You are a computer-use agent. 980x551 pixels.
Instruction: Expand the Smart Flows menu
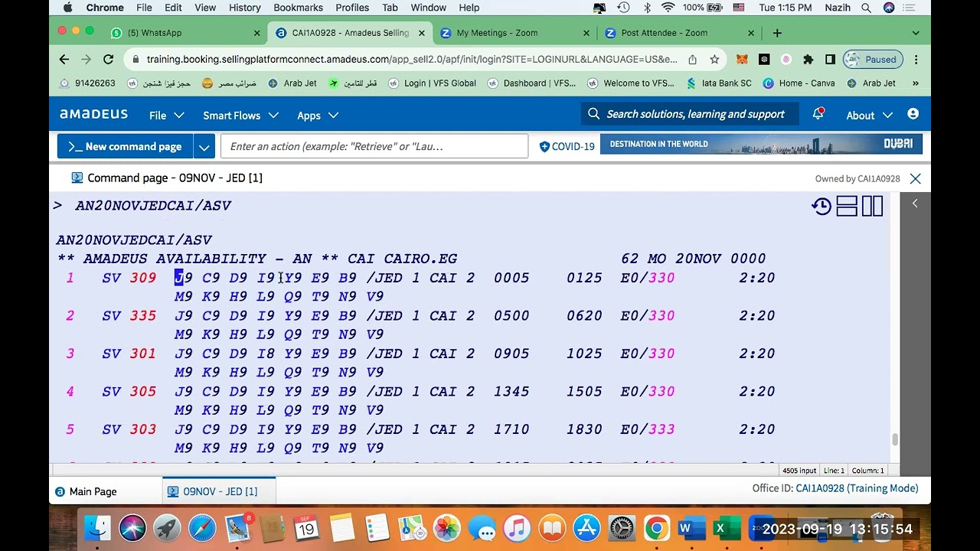pos(240,116)
